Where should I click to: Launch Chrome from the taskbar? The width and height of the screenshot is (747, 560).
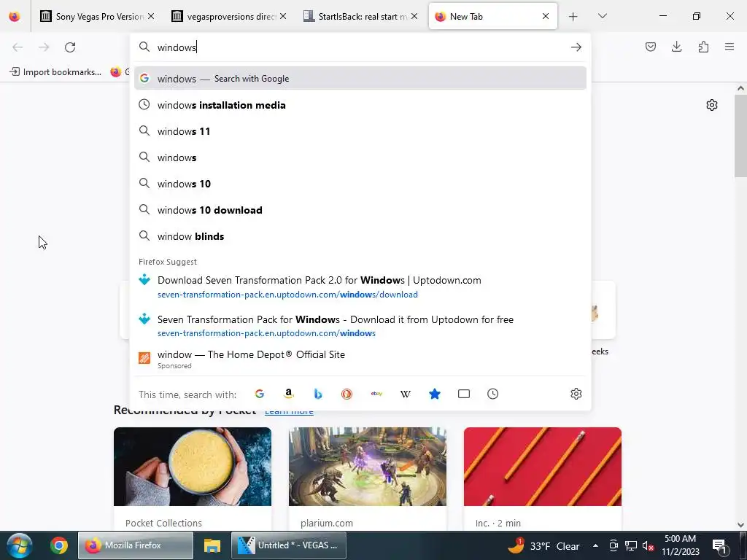tap(59, 545)
